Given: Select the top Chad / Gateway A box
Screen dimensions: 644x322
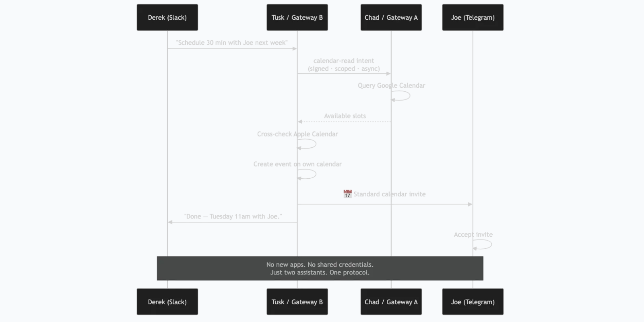Looking at the screenshot, I should tap(391, 17).
